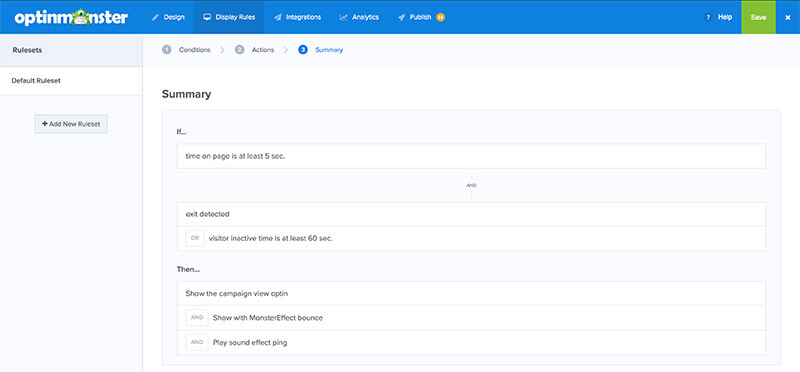Click the monitor icon beside Display Rules
The height and width of the screenshot is (372, 800).
pyautogui.click(x=207, y=17)
